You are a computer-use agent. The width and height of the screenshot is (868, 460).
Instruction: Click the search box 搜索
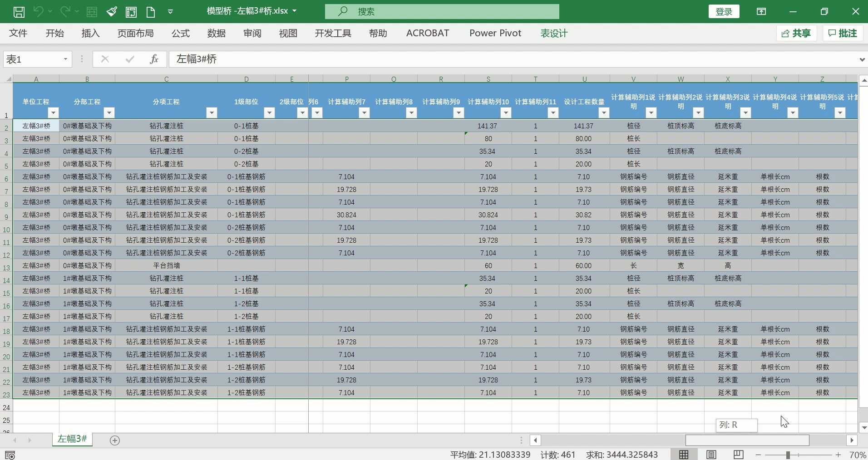click(442, 11)
